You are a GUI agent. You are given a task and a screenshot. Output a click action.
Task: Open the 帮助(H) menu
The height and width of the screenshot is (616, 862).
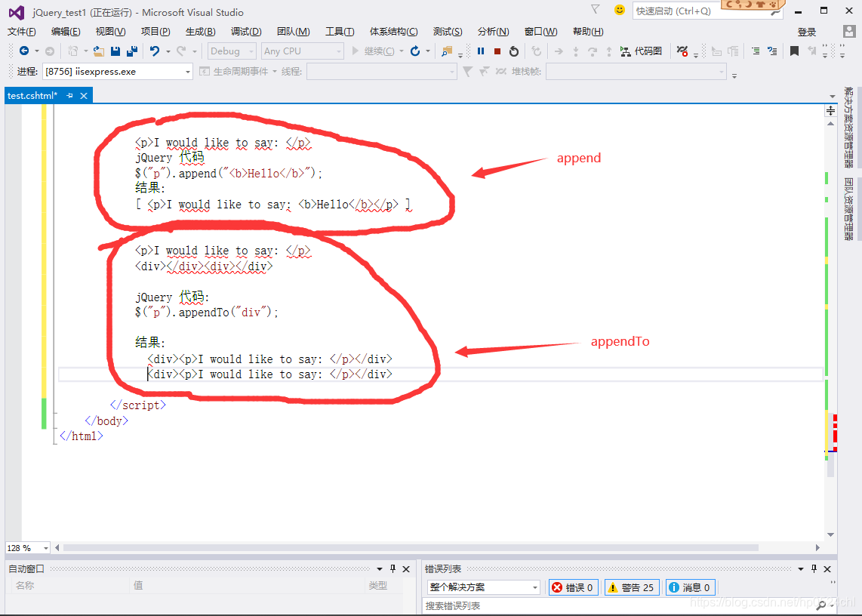588,32
